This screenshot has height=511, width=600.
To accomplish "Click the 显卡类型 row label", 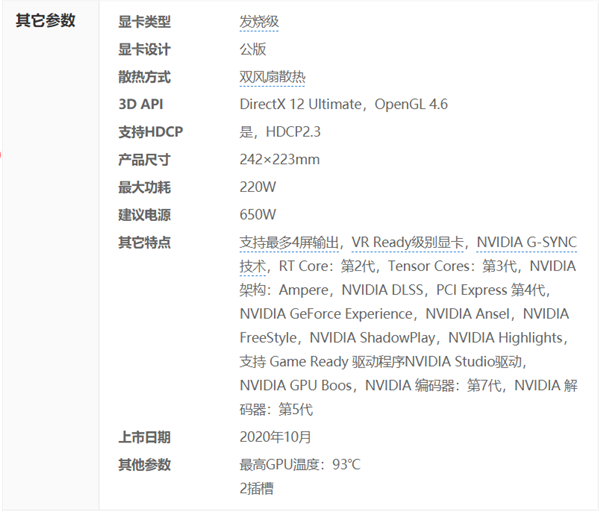I will 144,21.
